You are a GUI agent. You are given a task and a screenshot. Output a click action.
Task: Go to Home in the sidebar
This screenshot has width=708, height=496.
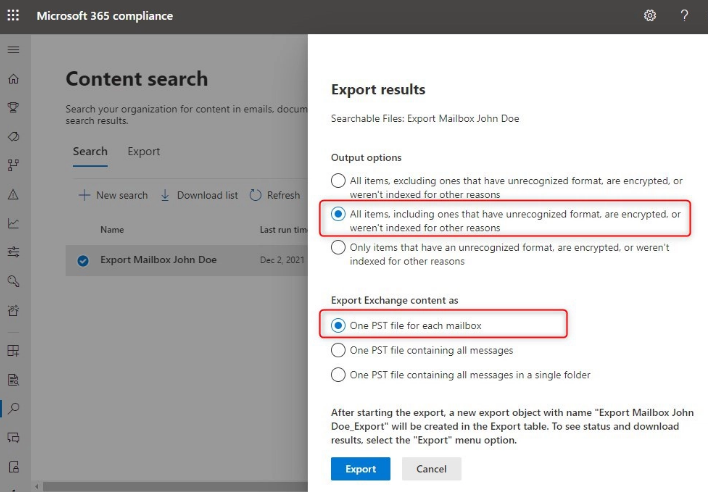pyautogui.click(x=13, y=79)
